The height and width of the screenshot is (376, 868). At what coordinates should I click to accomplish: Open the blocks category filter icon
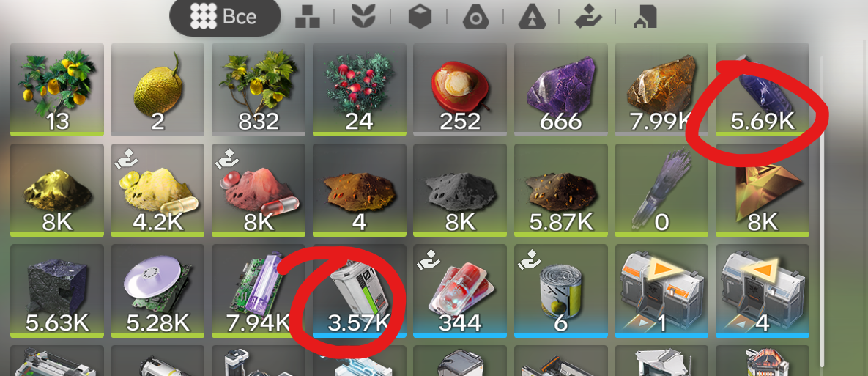[308, 17]
